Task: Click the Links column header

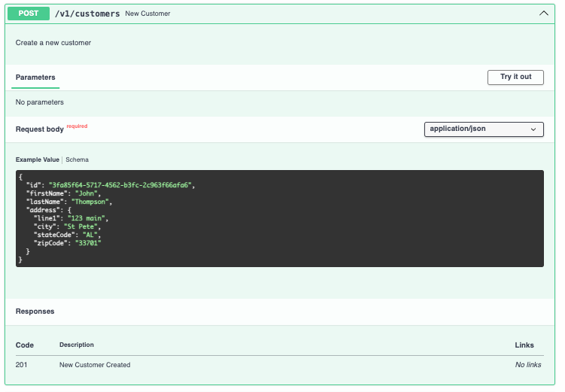Action: [x=524, y=345]
